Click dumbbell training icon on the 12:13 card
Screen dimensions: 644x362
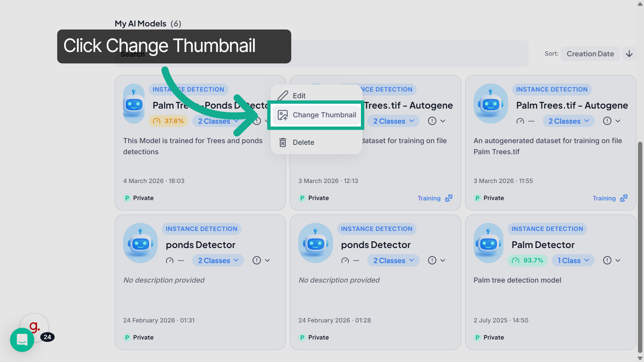pyautogui.click(x=449, y=198)
